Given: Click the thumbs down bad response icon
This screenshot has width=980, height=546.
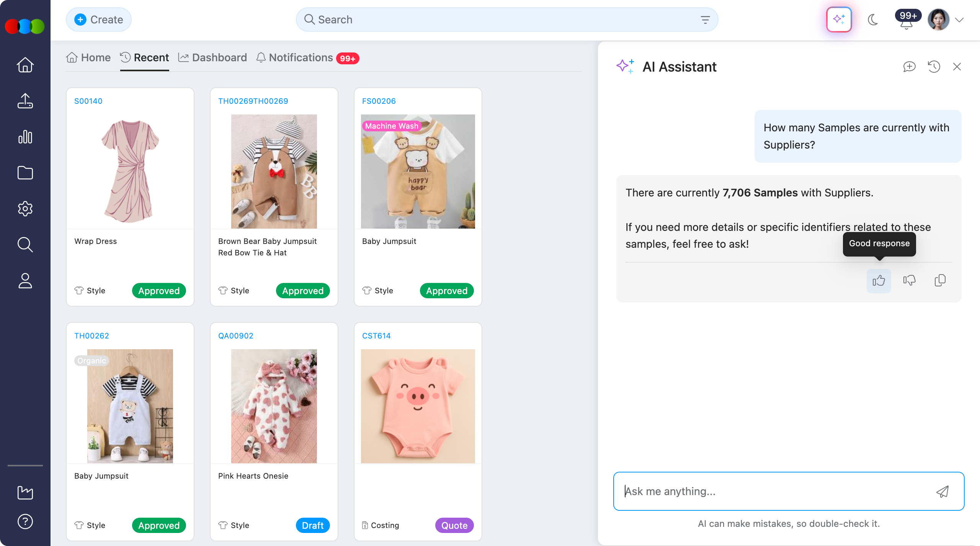Looking at the screenshot, I should click(909, 281).
